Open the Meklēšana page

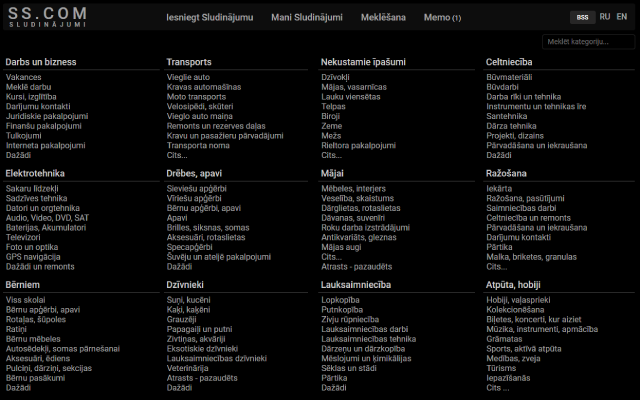pos(385,17)
